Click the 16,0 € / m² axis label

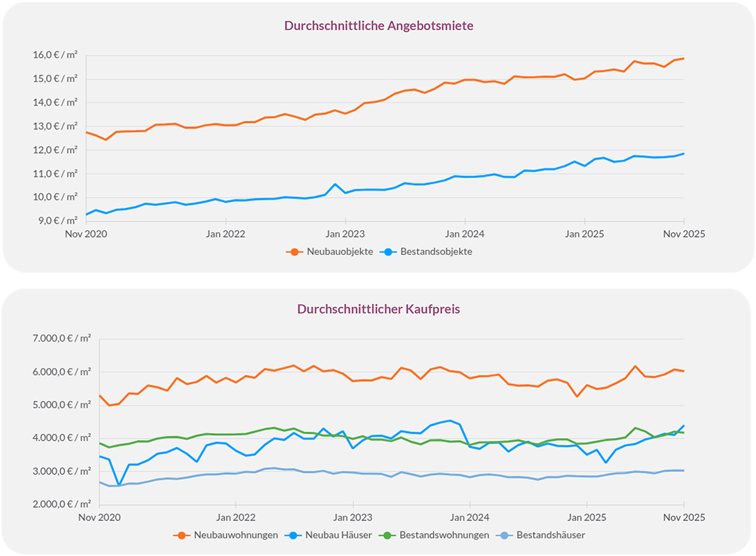click(x=57, y=55)
